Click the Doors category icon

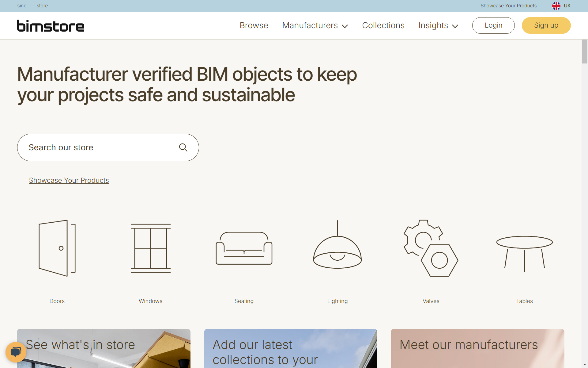(57, 248)
